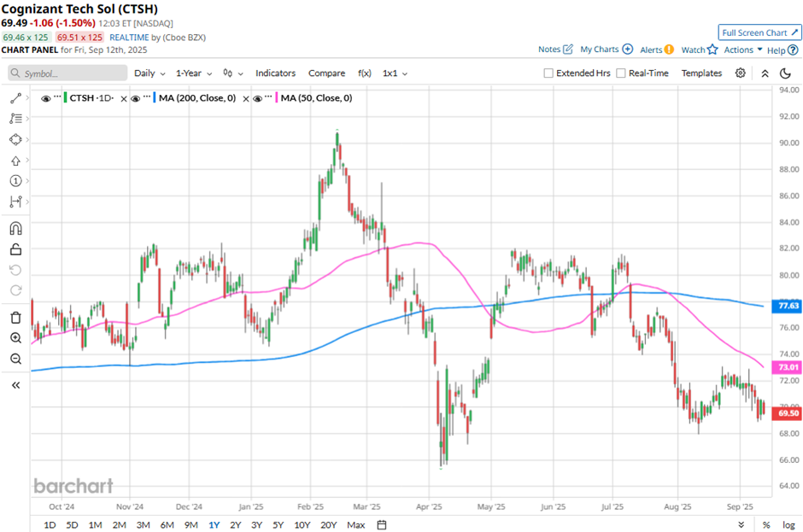This screenshot has width=803, height=532.
Task: Open chart settings gear
Action: (740, 73)
